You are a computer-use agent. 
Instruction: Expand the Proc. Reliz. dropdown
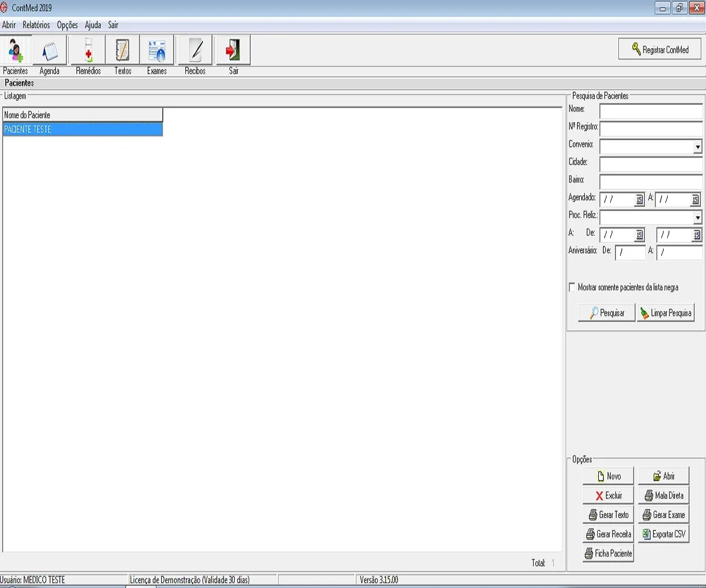tap(698, 218)
